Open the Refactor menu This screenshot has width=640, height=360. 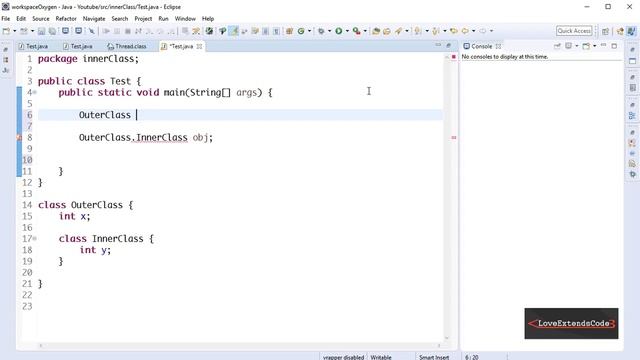coord(66,19)
